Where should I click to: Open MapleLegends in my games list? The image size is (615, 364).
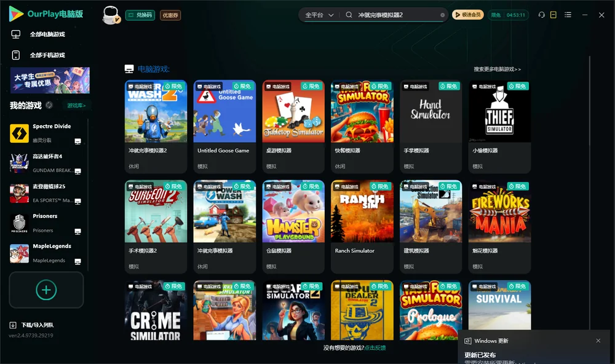click(x=46, y=253)
